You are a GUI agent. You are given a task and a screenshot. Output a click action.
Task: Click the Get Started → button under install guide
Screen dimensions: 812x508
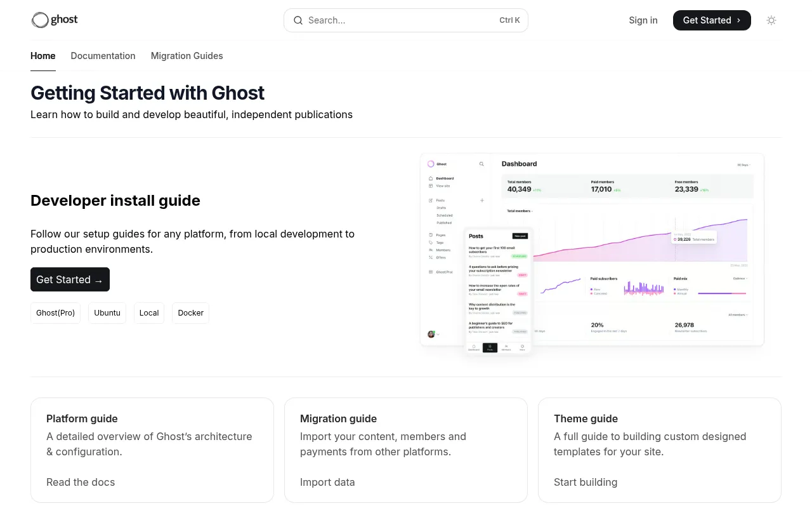pos(70,279)
